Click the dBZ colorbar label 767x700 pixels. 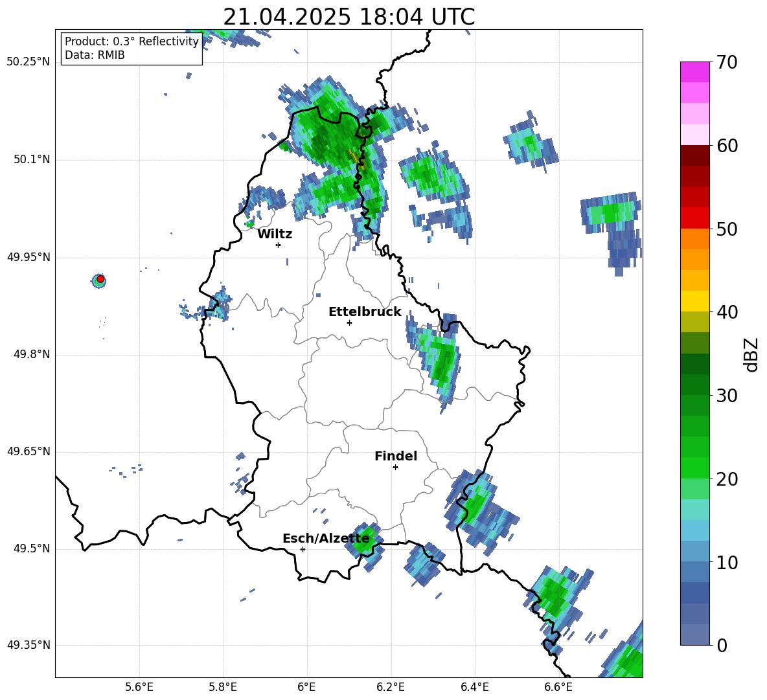click(751, 354)
